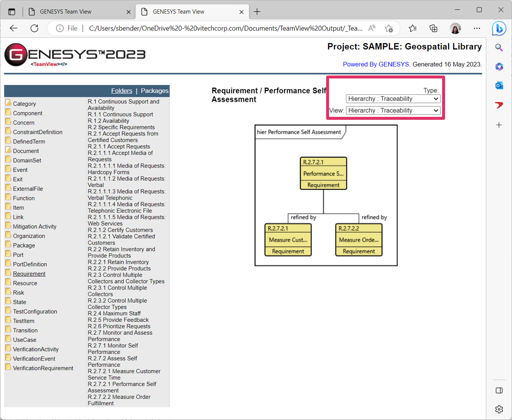Open the Type dropdown Hierarchy Traceability
This screenshot has width=512, height=420.
(x=393, y=99)
